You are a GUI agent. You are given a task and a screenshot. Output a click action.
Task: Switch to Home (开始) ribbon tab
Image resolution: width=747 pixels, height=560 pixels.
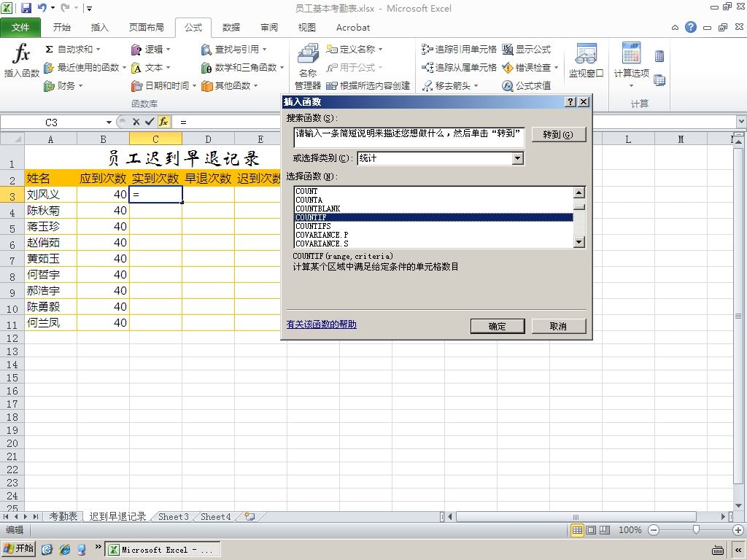click(62, 28)
